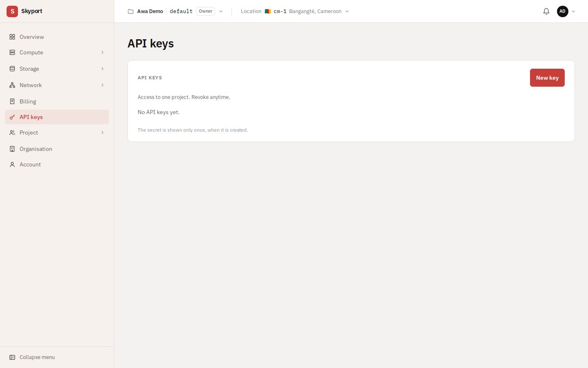Open the AD user avatar
This screenshot has height=368, width=588.
(x=563, y=11)
